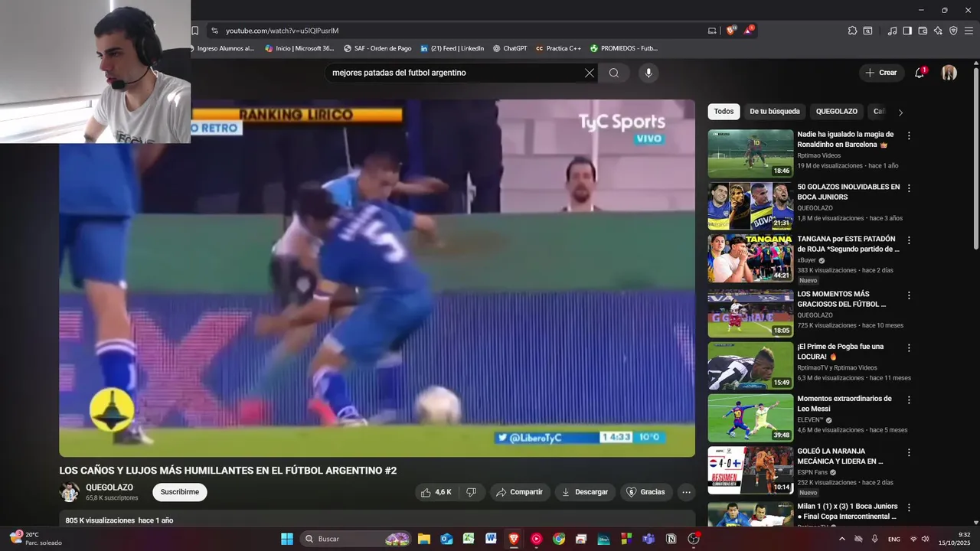The width and height of the screenshot is (980, 551).
Task: Open the Milan 1 (3) Boca Juniors title
Action: click(x=848, y=511)
